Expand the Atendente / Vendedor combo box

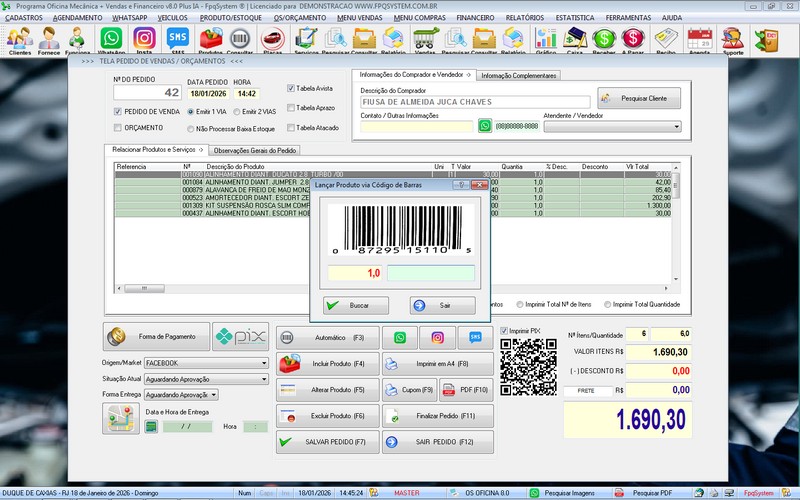click(x=676, y=127)
